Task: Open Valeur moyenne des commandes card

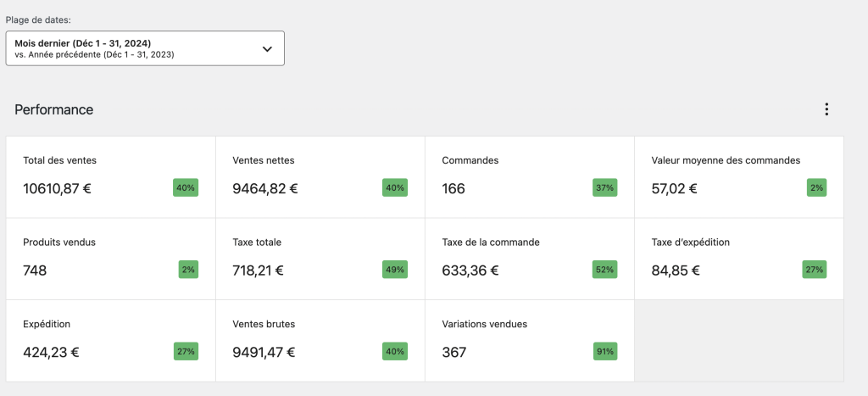Action: [x=738, y=176]
